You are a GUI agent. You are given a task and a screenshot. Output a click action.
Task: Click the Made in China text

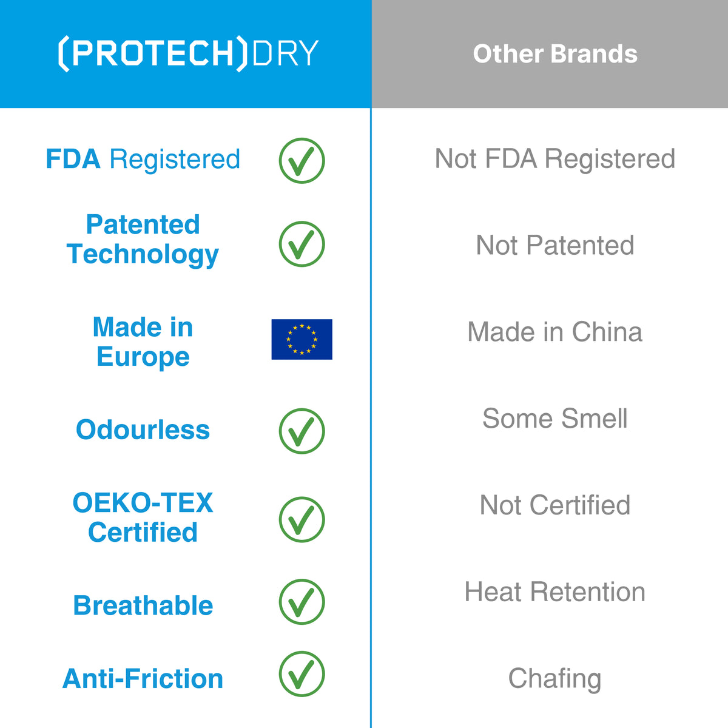coord(555,332)
